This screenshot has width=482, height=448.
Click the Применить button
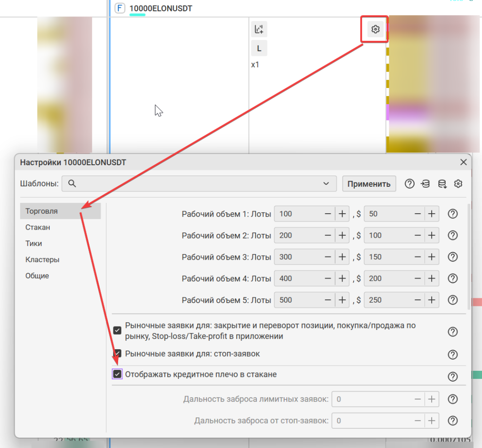pyautogui.click(x=369, y=184)
